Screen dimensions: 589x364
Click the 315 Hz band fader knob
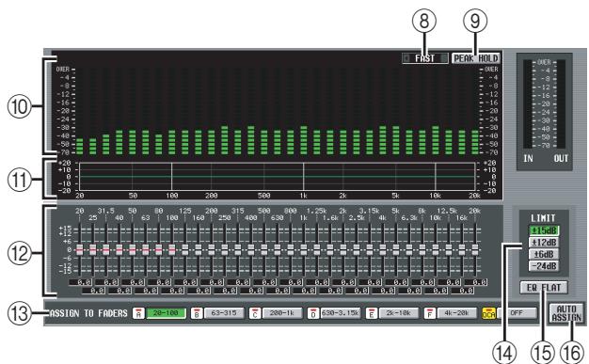click(238, 250)
